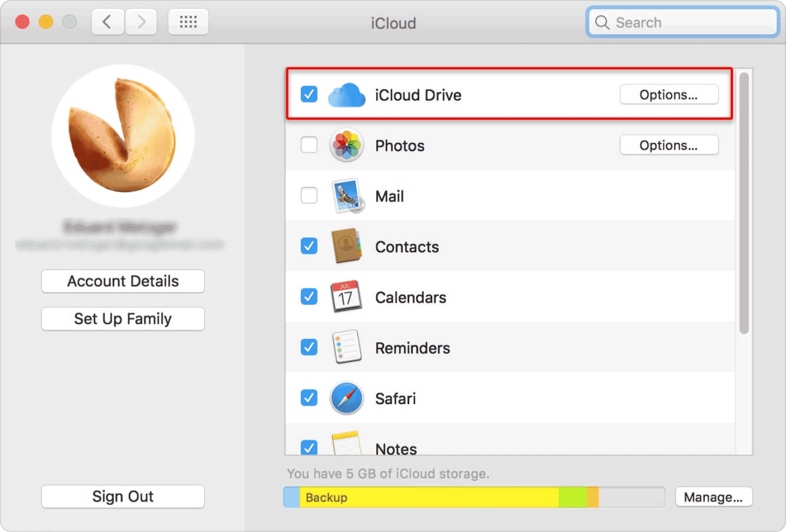Click the iCloud Drive cloud icon
Image resolution: width=786 pixels, height=532 pixels.
point(346,95)
